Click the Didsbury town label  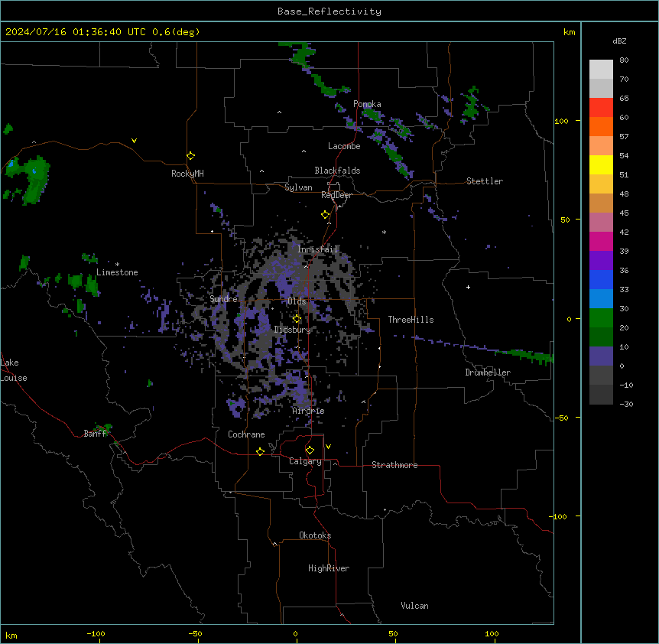click(293, 330)
